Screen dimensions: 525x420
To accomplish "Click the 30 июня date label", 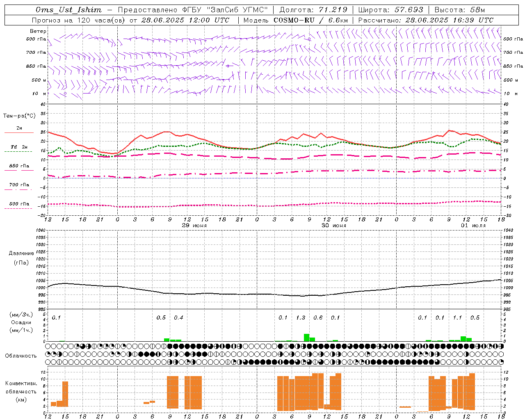I will point(334,226).
